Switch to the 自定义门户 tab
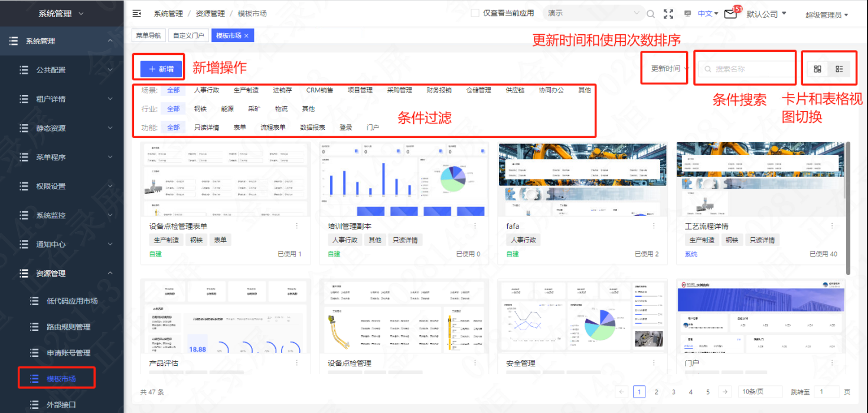 [x=188, y=36]
